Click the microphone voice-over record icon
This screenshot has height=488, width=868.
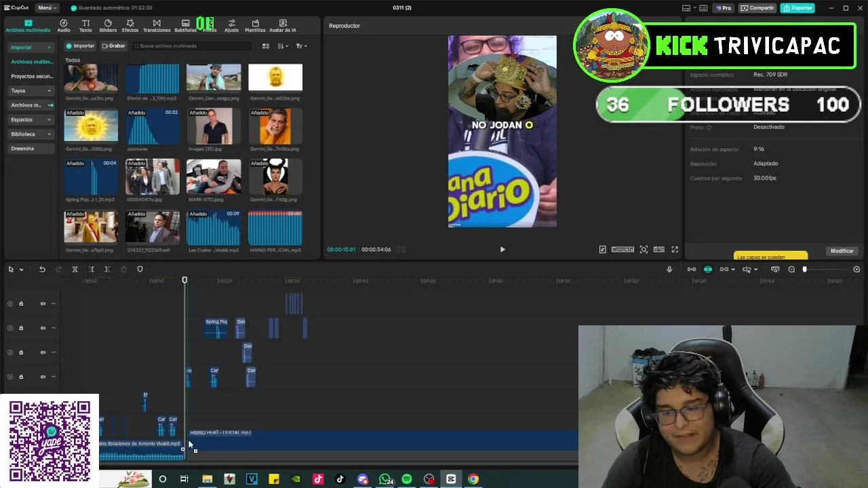(669, 269)
